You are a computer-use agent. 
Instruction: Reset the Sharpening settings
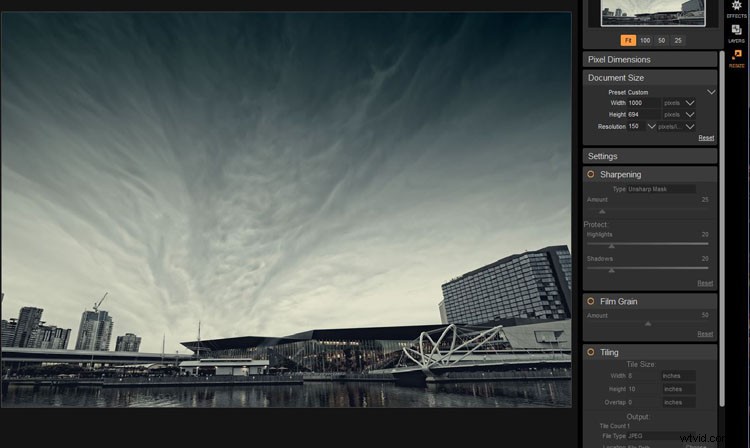coord(705,283)
